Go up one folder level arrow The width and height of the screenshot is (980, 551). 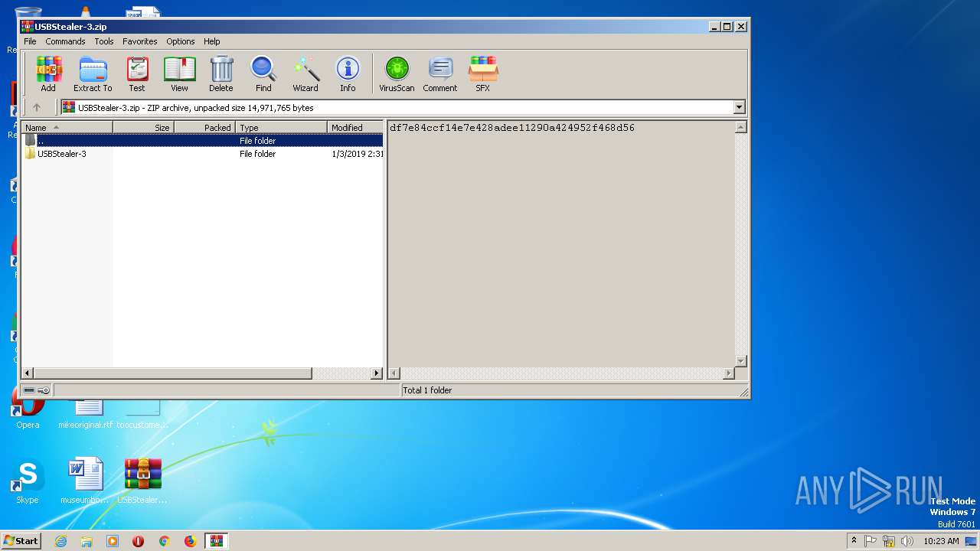36,107
